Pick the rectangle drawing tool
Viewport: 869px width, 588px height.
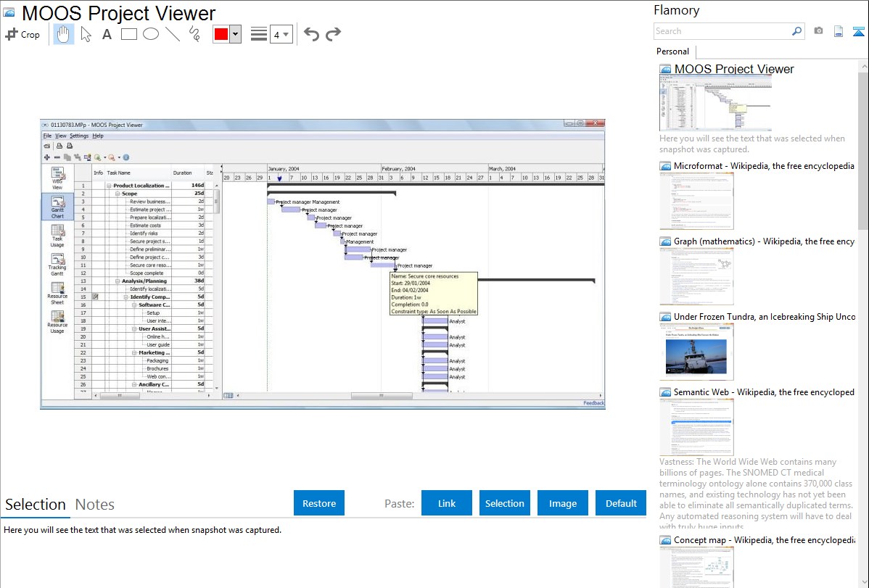128,34
